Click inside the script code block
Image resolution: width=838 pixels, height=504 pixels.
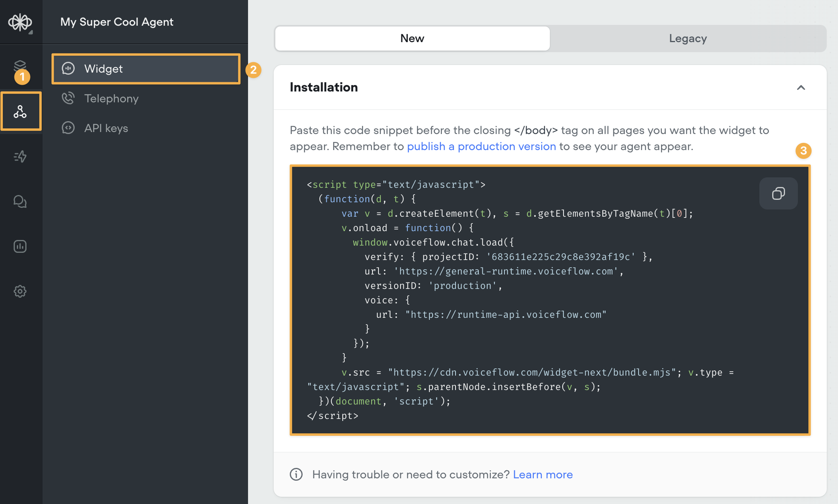click(x=522, y=301)
